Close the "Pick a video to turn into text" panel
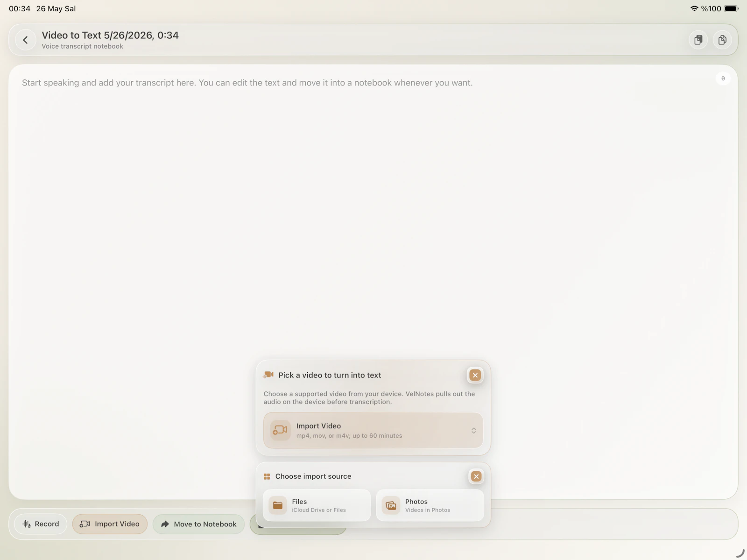The width and height of the screenshot is (747, 560). 475,375
